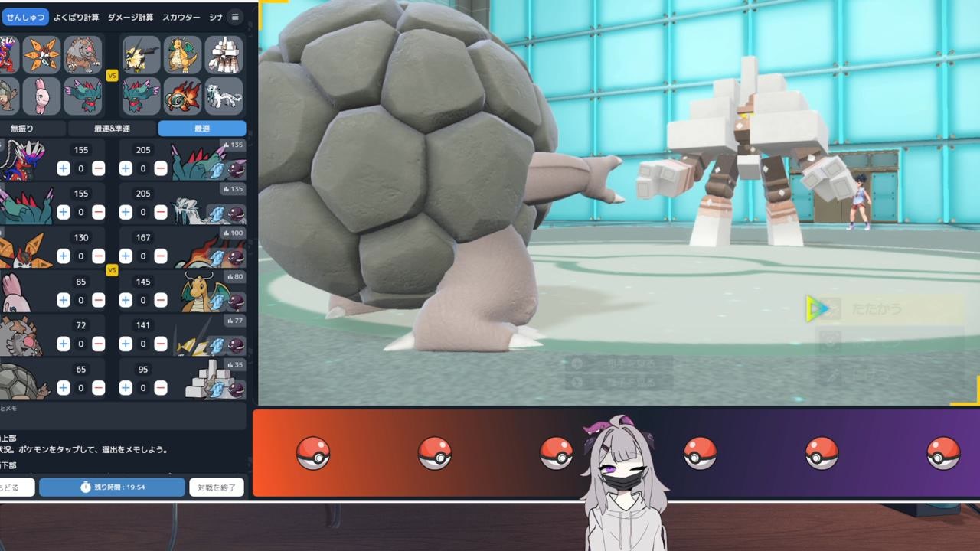Increase rank for my speed 65 row
Screen dimensions: 980x551
[64, 388]
